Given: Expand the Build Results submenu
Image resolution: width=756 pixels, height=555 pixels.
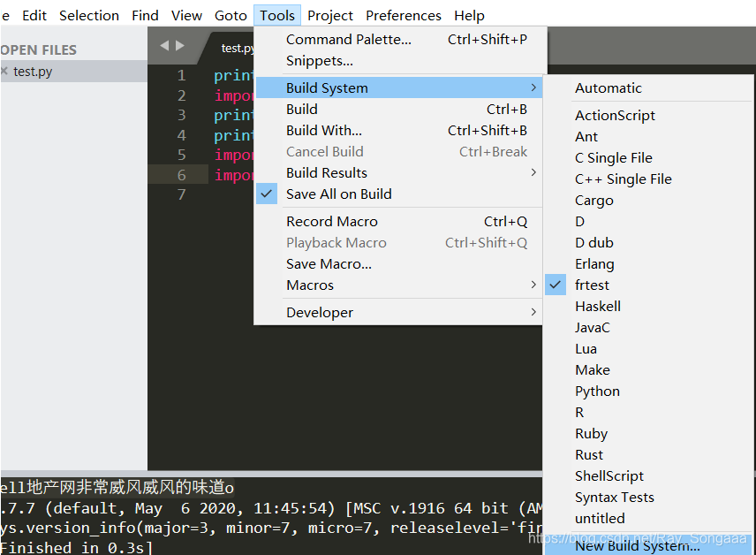Looking at the screenshot, I should pos(398,172).
